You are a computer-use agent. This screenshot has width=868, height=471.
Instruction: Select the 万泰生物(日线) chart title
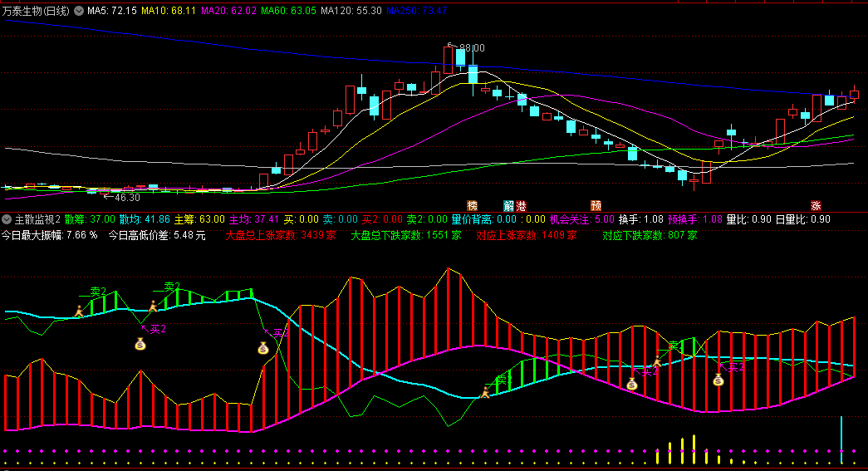click(x=36, y=11)
